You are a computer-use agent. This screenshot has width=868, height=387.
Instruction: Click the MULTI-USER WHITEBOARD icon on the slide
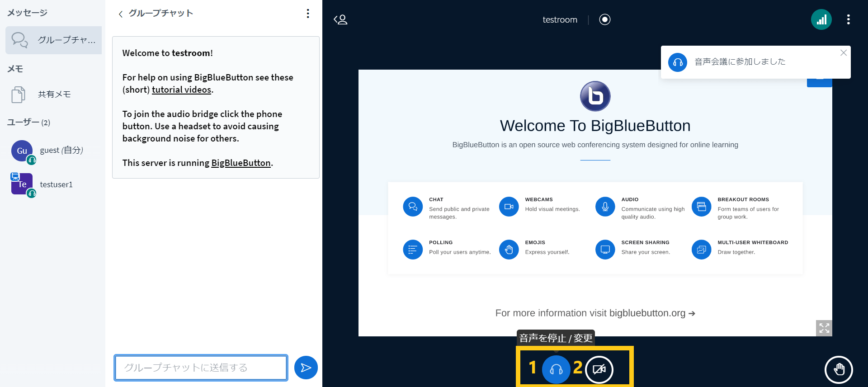coord(701,250)
